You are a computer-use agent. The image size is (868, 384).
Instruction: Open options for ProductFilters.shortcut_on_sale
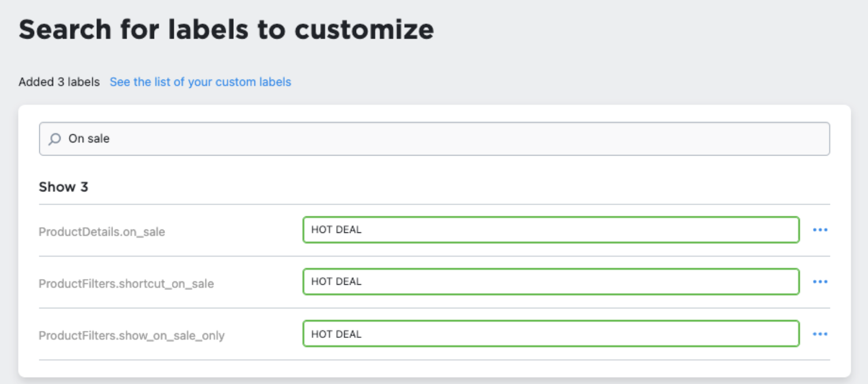point(820,282)
